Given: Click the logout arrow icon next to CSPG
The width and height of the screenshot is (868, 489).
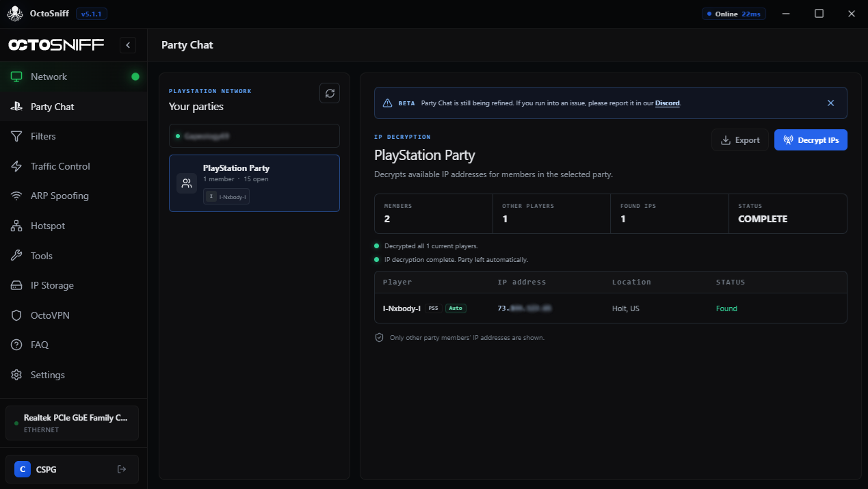Looking at the screenshot, I should (x=122, y=469).
